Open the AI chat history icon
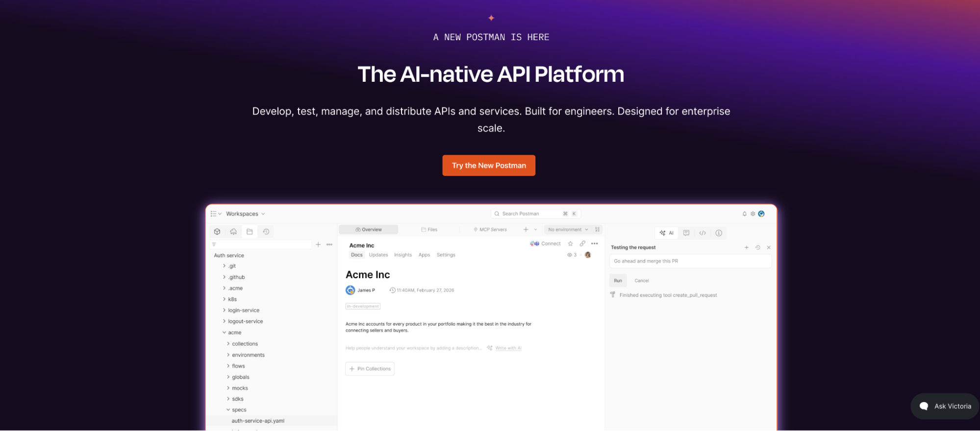The image size is (980, 431). 757,247
